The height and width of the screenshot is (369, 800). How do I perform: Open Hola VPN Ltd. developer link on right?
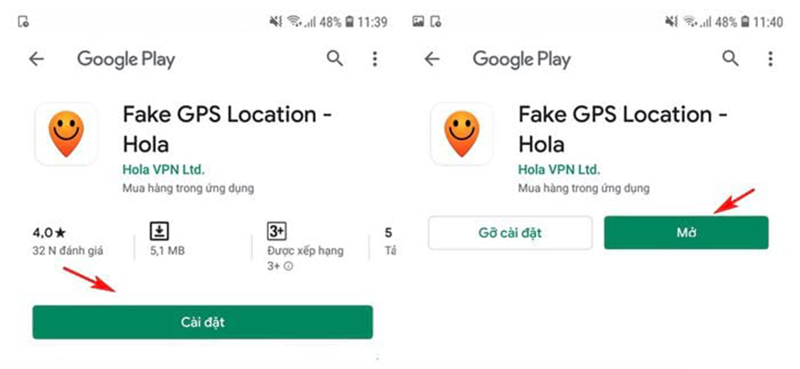[x=559, y=169]
